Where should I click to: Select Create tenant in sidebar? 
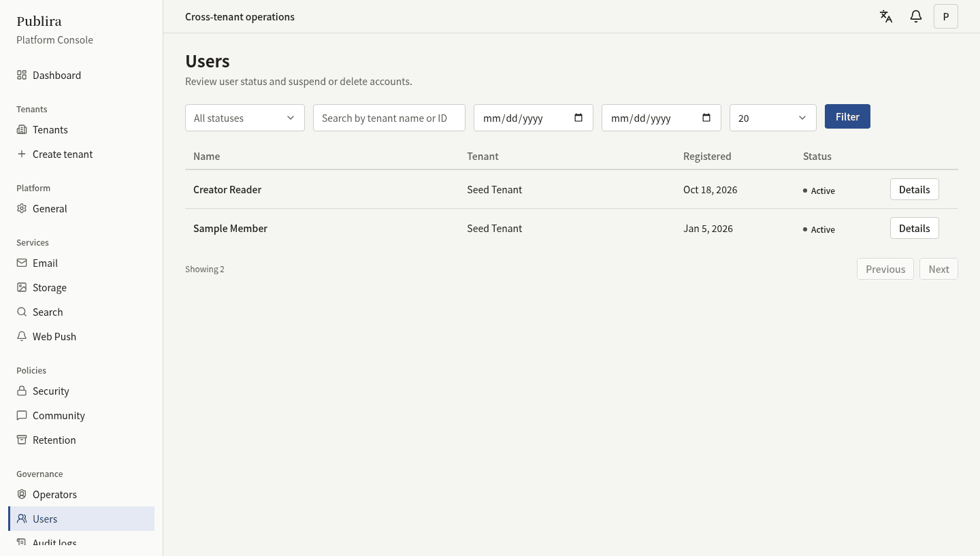point(82,154)
